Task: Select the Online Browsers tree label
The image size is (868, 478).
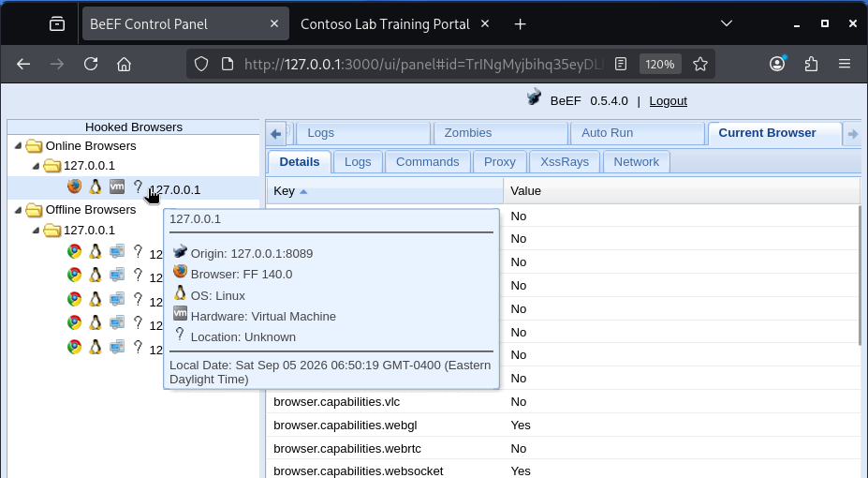Action: coord(91,146)
